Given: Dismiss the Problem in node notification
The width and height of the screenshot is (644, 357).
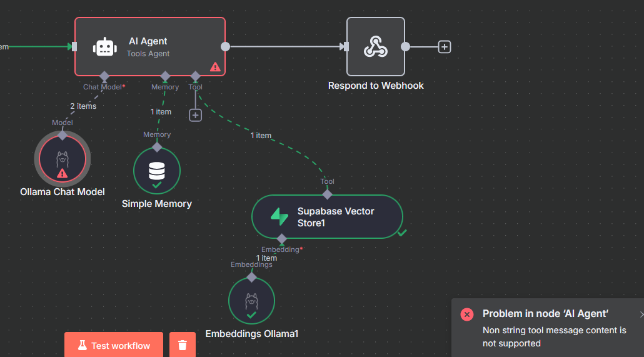Looking at the screenshot, I should [x=641, y=314].
